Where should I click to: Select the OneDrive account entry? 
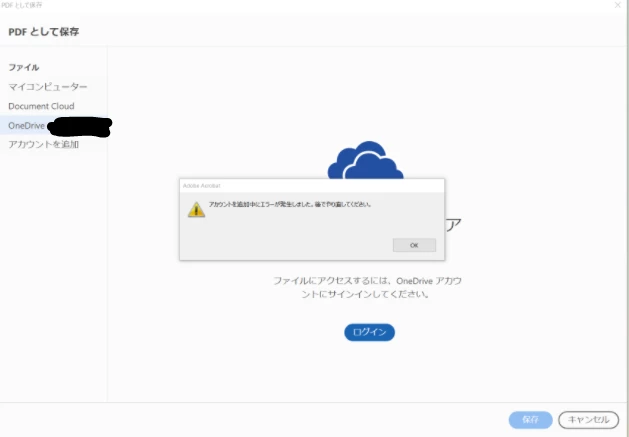pyautogui.click(x=53, y=126)
